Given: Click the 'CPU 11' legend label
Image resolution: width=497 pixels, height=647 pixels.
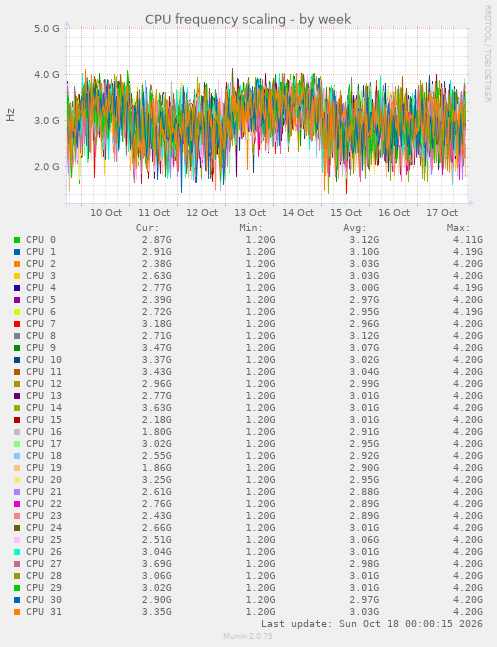Looking at the screenshot, I should tap(44, 371).
